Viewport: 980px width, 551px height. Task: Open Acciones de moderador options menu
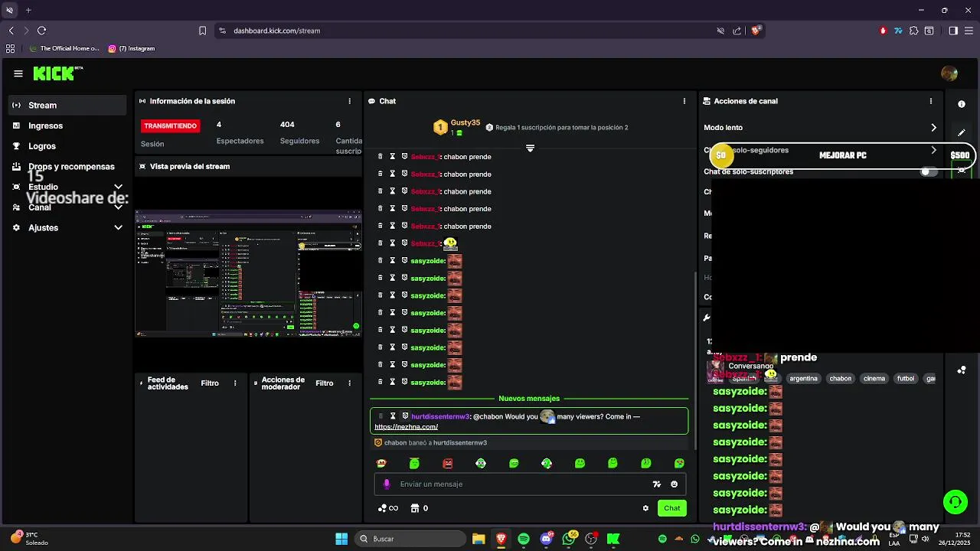click(350, 383)
